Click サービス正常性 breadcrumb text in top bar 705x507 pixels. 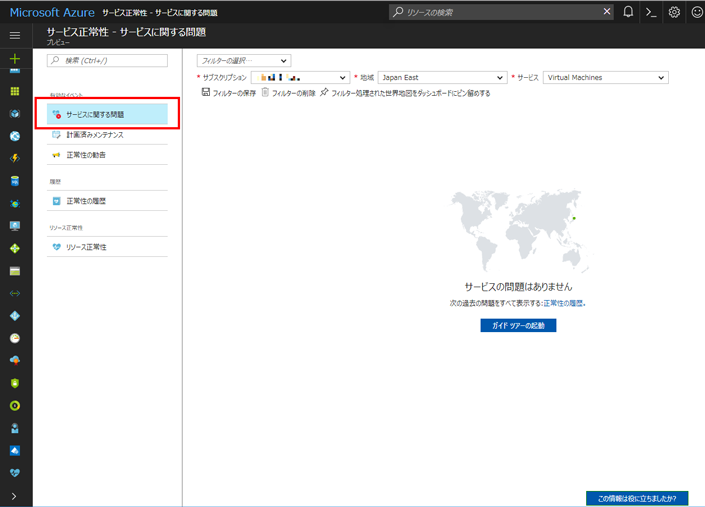coord(125,13)
